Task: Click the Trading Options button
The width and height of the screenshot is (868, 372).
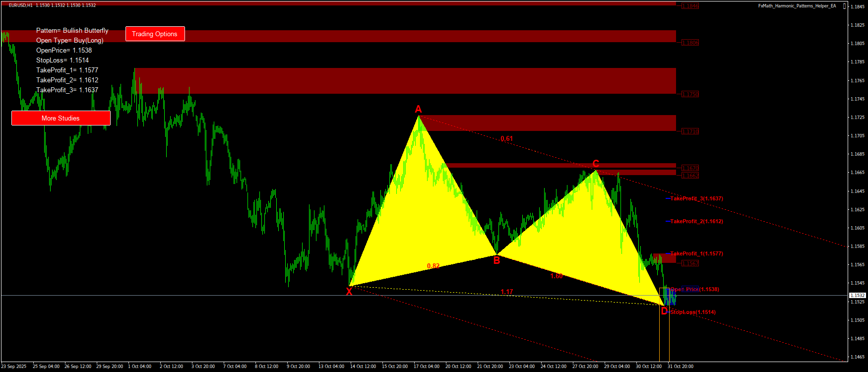Action: 155,34
